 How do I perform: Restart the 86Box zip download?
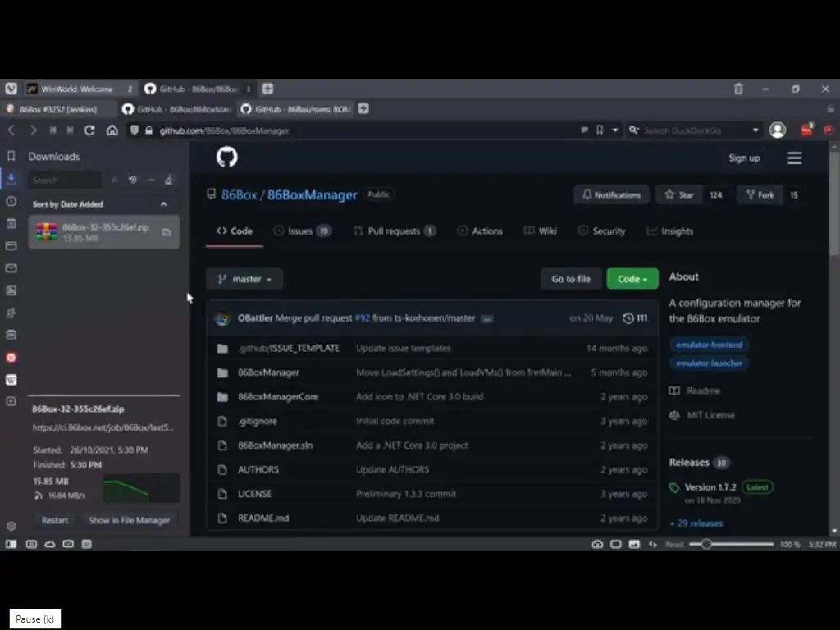click(55, 520)
